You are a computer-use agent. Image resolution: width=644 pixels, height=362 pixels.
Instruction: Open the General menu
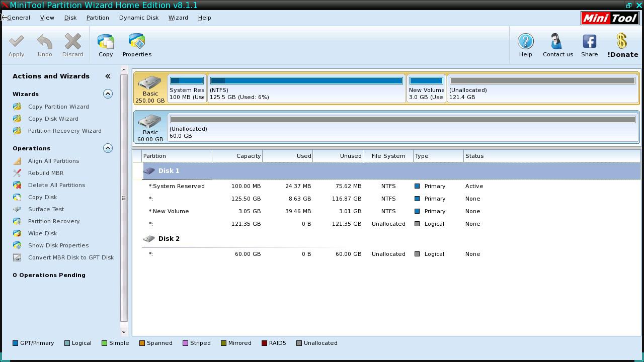point(19,18)
